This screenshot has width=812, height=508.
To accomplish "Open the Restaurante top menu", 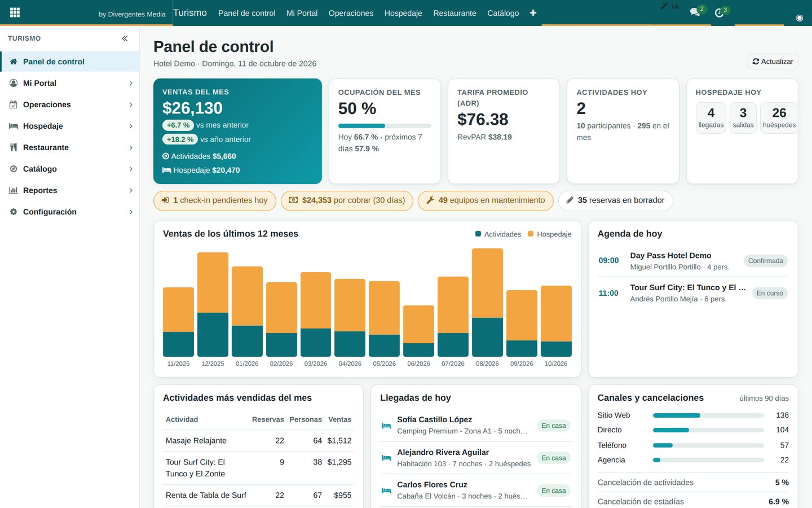I will pos(454,13).
